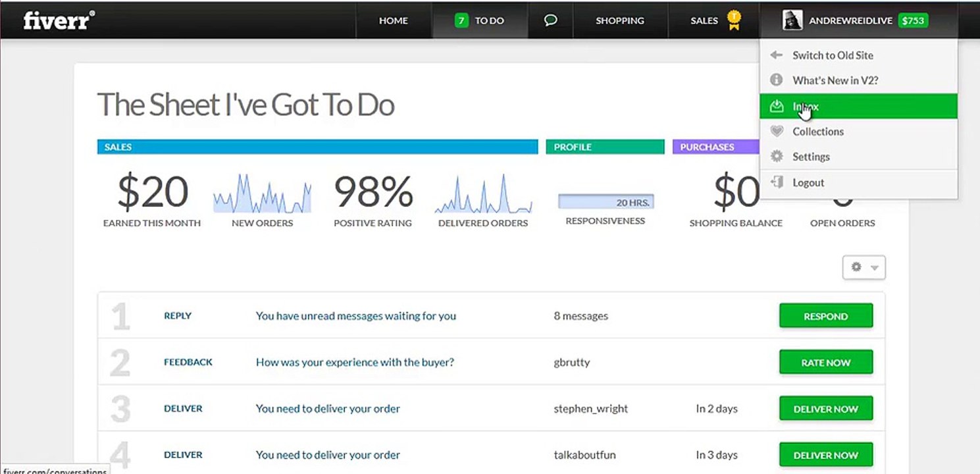The width and height of the screenshot is (980, 474).
Task: Open 'How was your experience with the buyer?'
Action: click(355, 362)
